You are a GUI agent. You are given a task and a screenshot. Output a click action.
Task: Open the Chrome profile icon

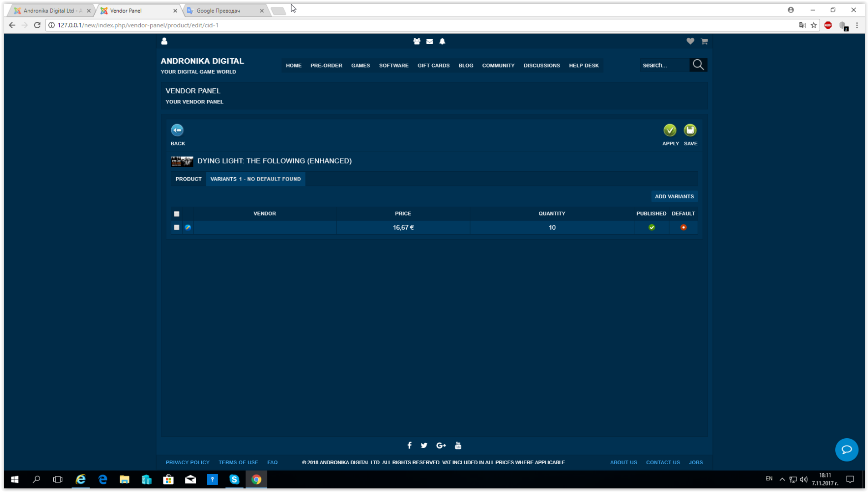(x=791, y=10)
